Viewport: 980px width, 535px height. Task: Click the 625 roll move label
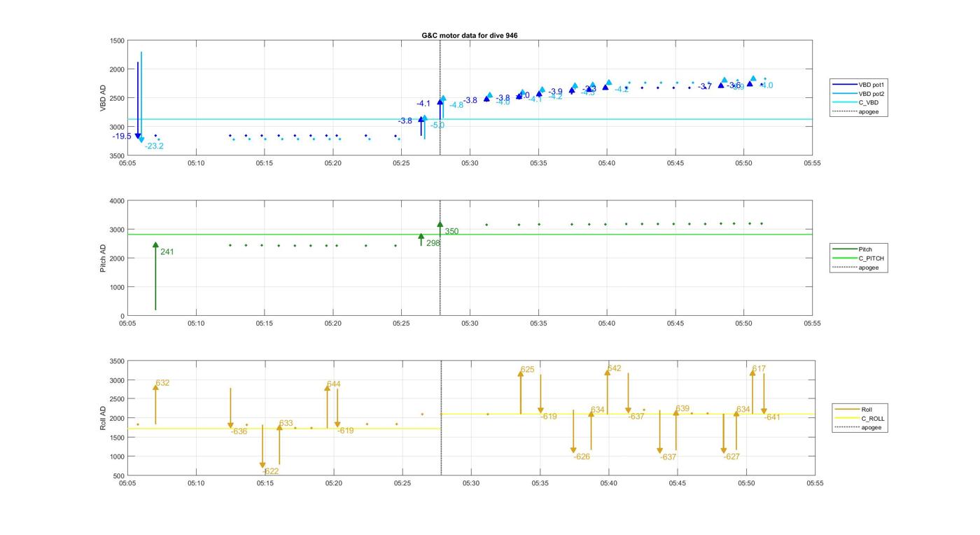[x=527, y=370]
